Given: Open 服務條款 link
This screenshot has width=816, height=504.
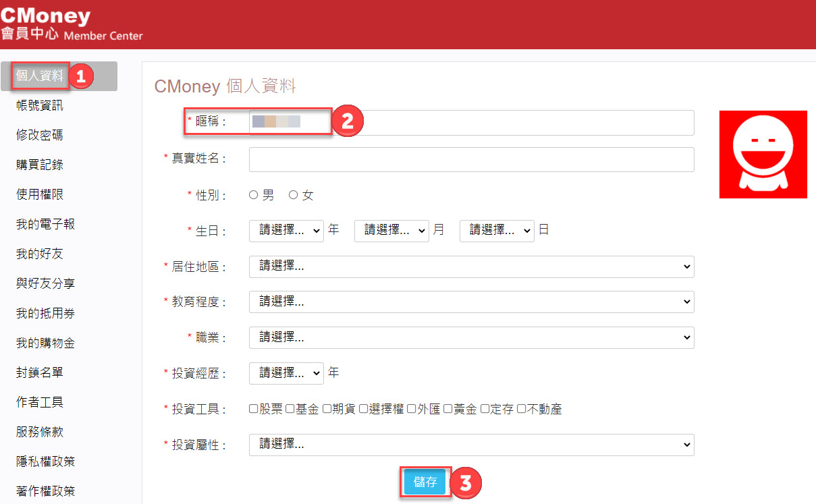Looking at the screenshot, I should (40, 432).
